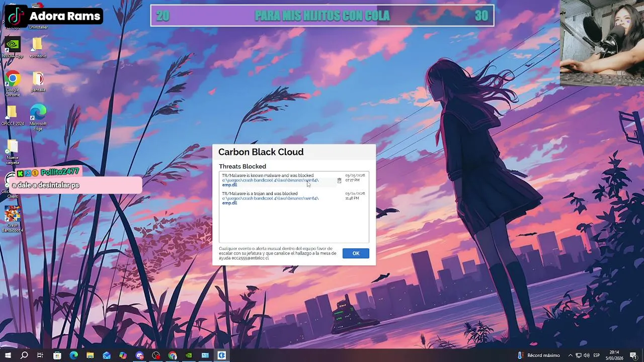This screenshot has width=644, height=362.
Task: Open the escritorio folder on the desktop
Action: pos(38,48)
